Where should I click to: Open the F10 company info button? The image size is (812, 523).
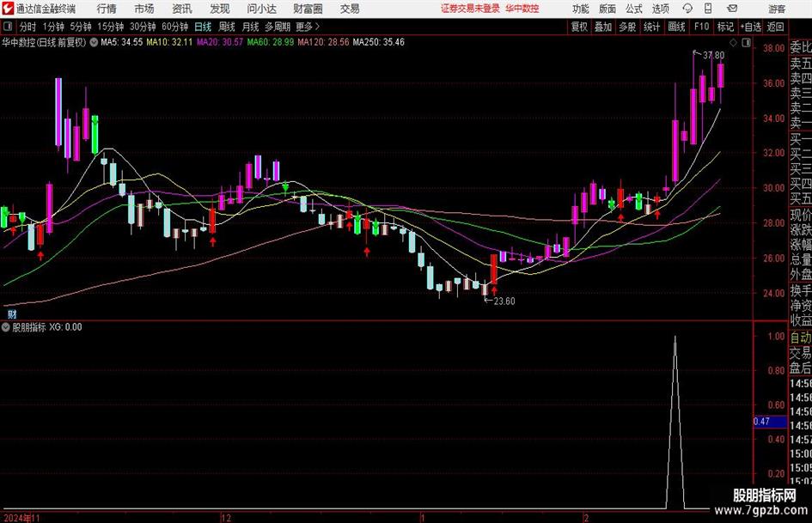pos(701,27)
